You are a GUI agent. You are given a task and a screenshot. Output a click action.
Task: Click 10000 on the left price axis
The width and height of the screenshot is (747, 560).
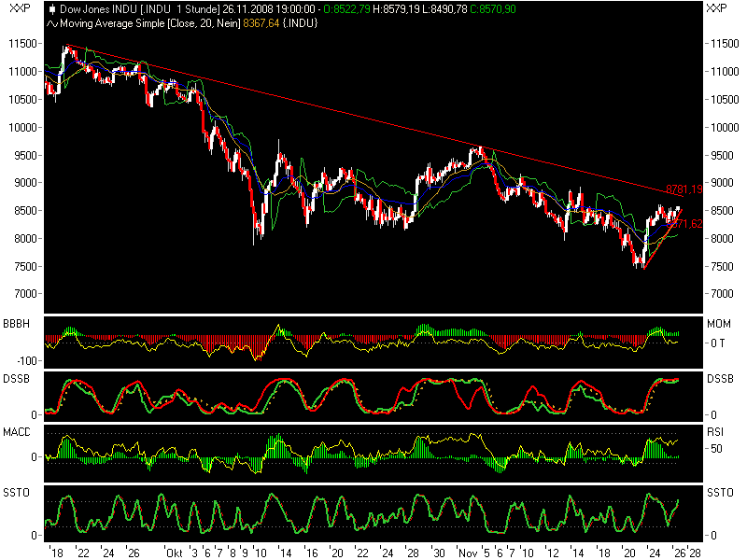point(22,127)
